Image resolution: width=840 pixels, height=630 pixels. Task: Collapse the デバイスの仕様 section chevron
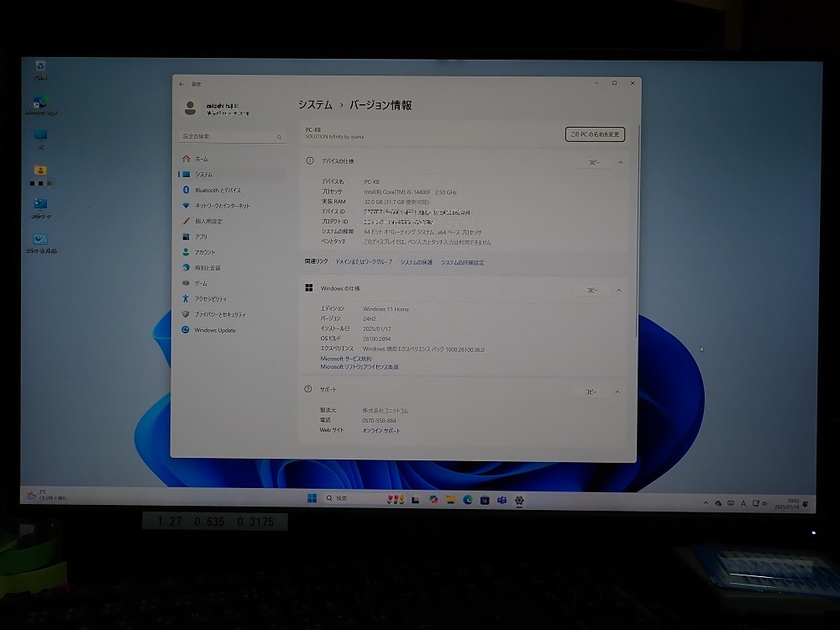point(621,162)
